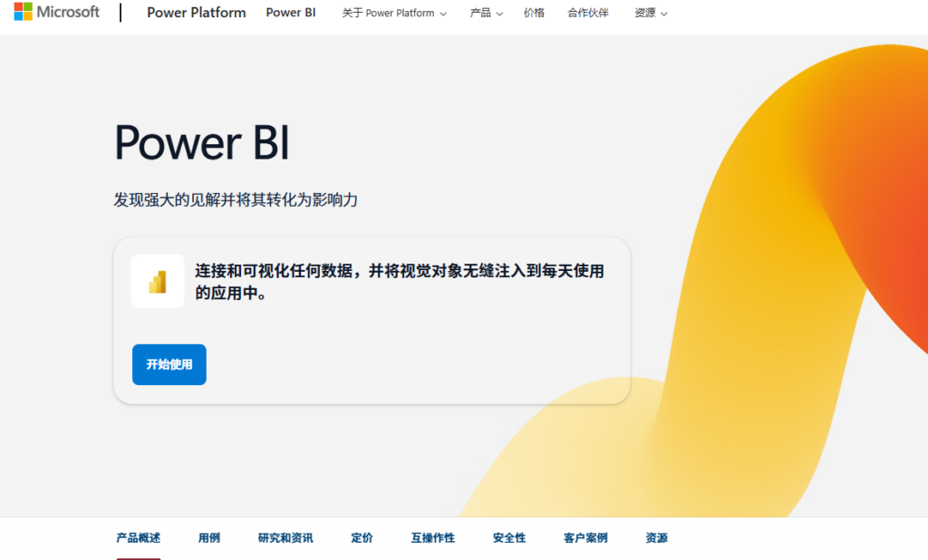
Task: Switch to the 定价 tab
Action: [362, 538]
